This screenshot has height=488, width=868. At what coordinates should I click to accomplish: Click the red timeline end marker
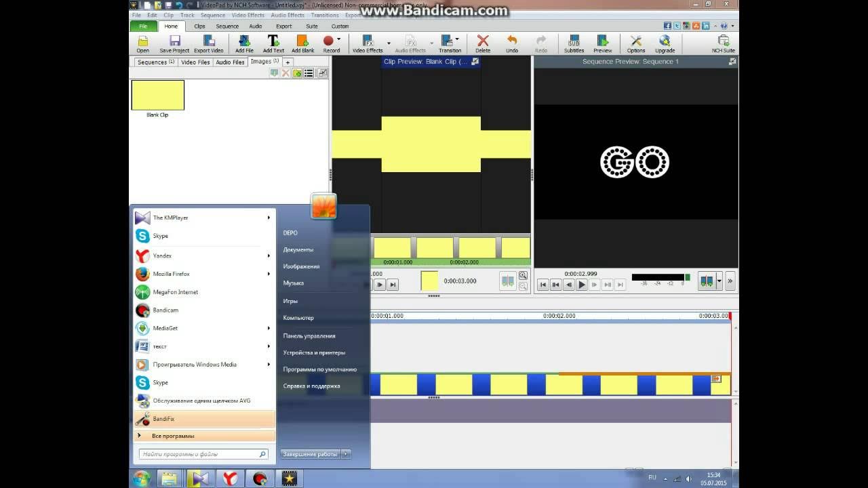click(x=730, y=316)
